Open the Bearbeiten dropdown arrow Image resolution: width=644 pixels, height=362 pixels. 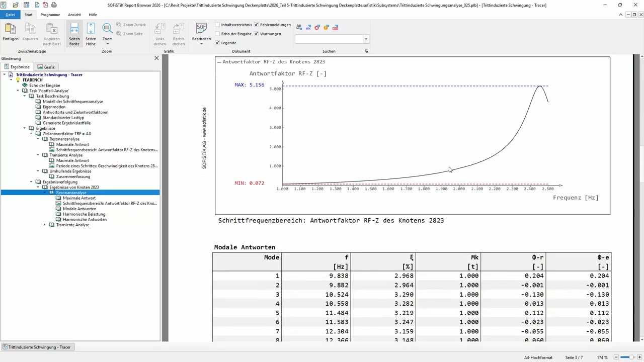click(x=201, y=44)
